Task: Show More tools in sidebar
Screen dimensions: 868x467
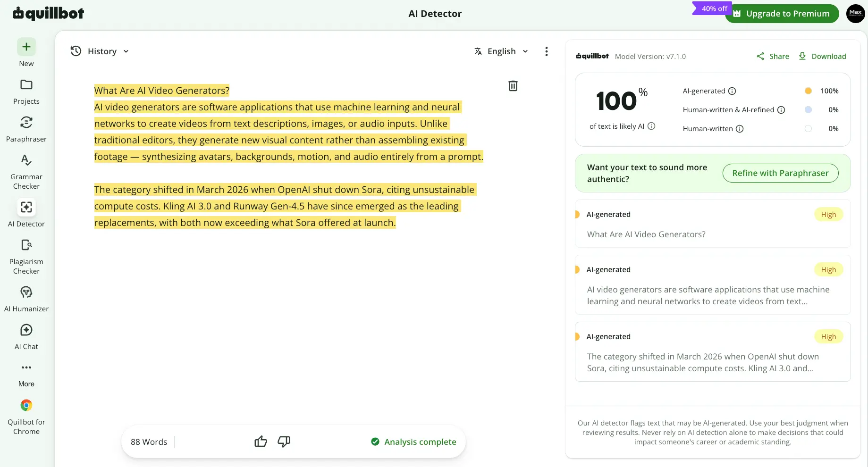Action: [26, 375]
